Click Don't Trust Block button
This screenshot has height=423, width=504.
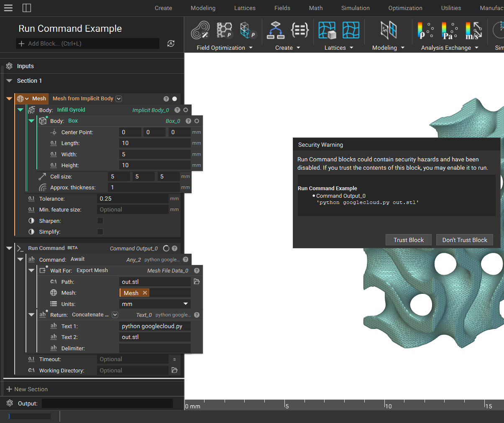point(465,240)
